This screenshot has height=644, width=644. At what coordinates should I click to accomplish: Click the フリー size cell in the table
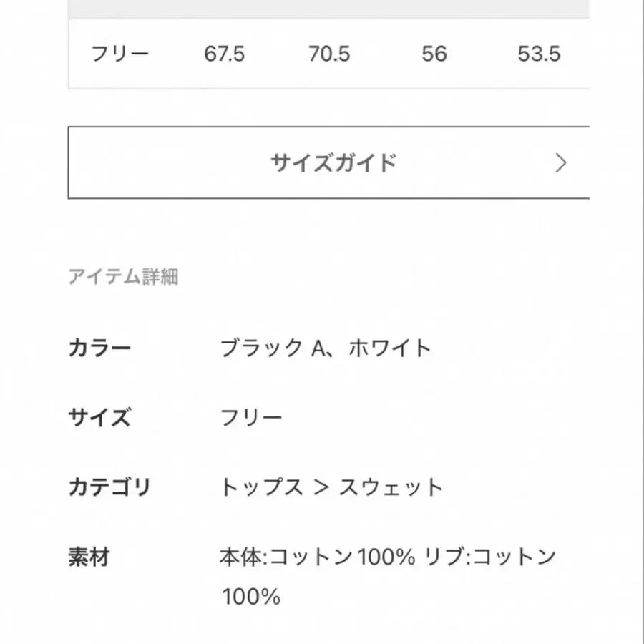tap(122, 52)
